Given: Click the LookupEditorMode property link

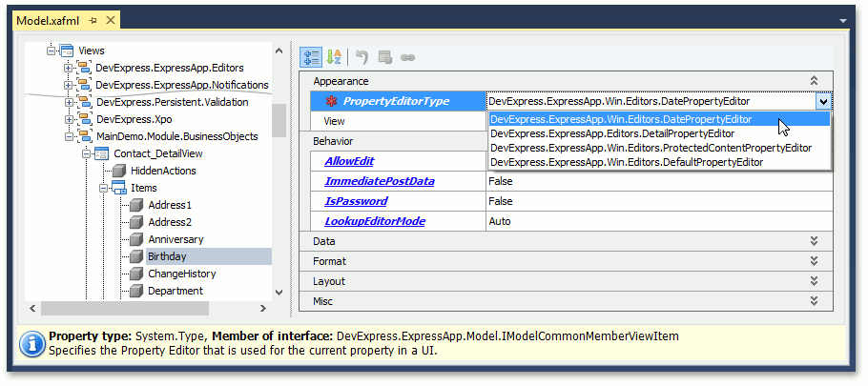Looking at the screenshot, I should (x=375, y=221).
